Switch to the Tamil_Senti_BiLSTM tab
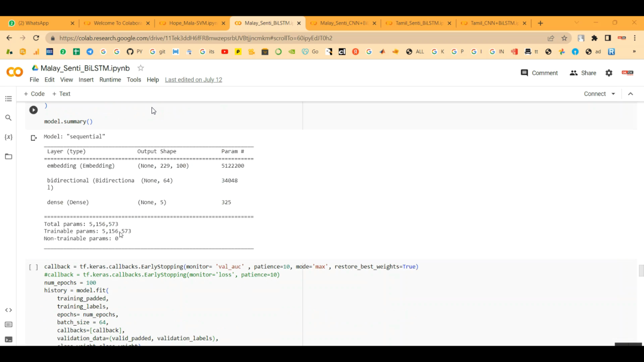 [419, 23]
